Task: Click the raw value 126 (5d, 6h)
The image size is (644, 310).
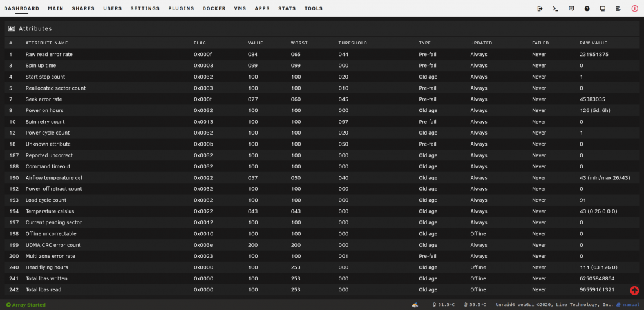Action: (x=596, y=110)
